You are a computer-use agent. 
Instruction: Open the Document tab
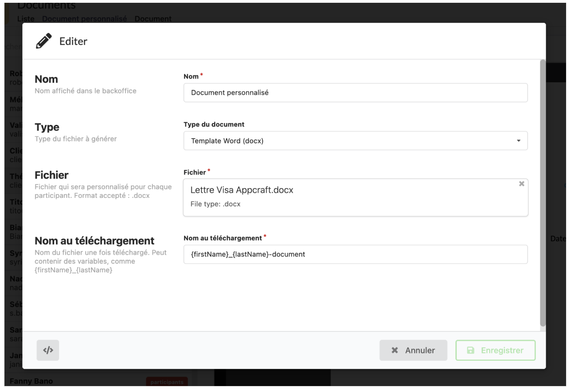tap(153, 19)
